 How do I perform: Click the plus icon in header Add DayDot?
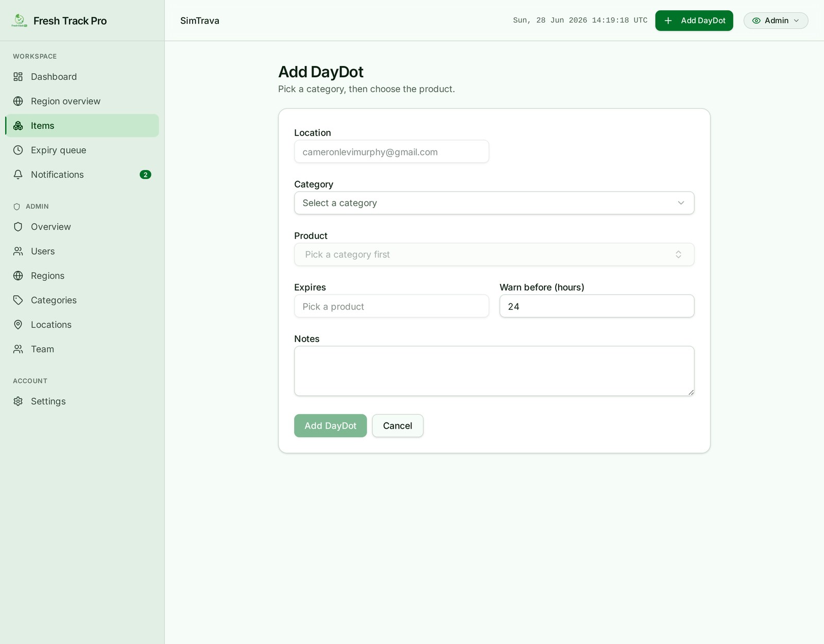[x=668, y=21]
